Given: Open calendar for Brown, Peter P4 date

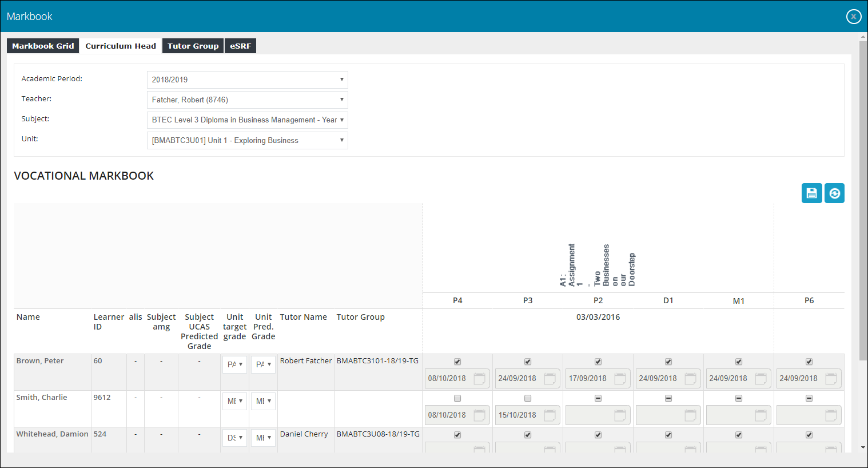Looking at the screenshot, I should click(x=479, y=379).
